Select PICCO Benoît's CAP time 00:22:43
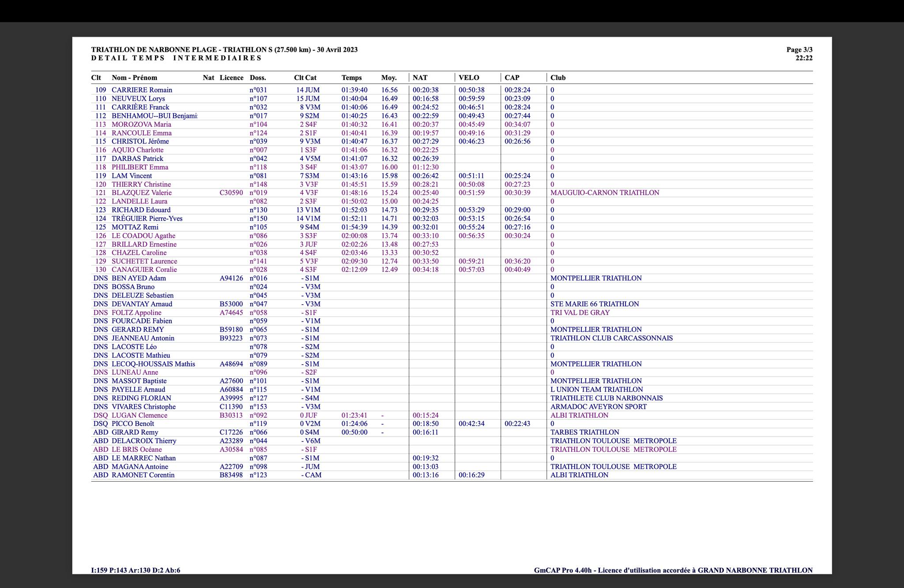 pyautogui.click(x=517, y=424)
